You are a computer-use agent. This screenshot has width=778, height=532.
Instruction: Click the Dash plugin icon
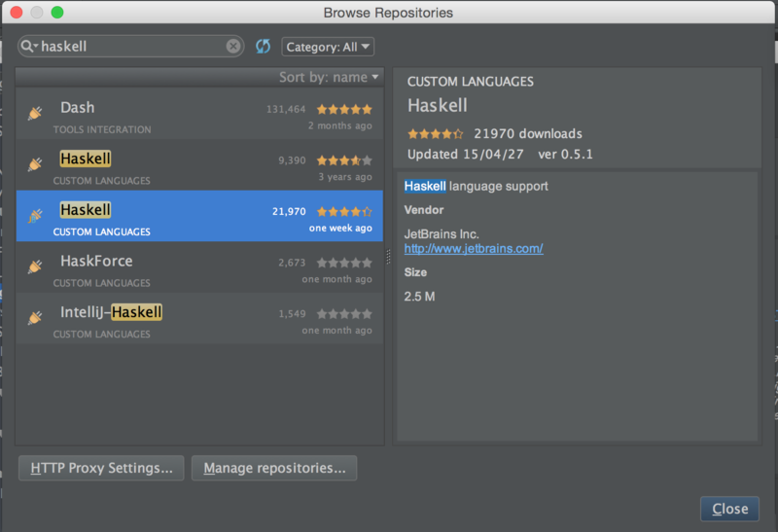[35, 113]
